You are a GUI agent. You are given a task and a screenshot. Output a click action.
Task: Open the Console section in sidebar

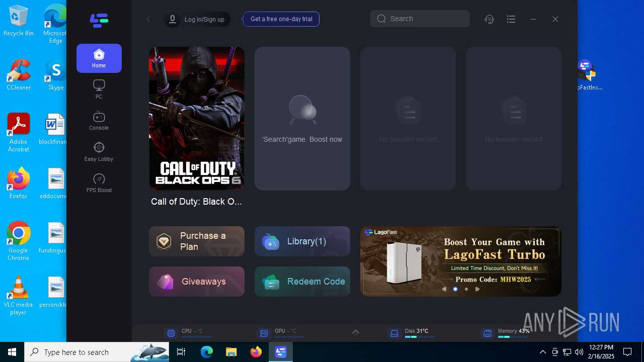point(99,121)
